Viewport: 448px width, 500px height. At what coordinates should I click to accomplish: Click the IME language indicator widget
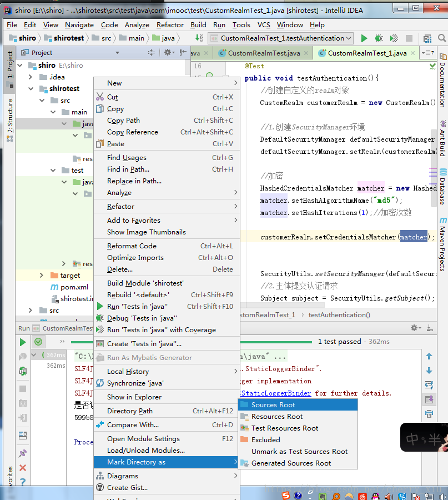click(424, 438)
